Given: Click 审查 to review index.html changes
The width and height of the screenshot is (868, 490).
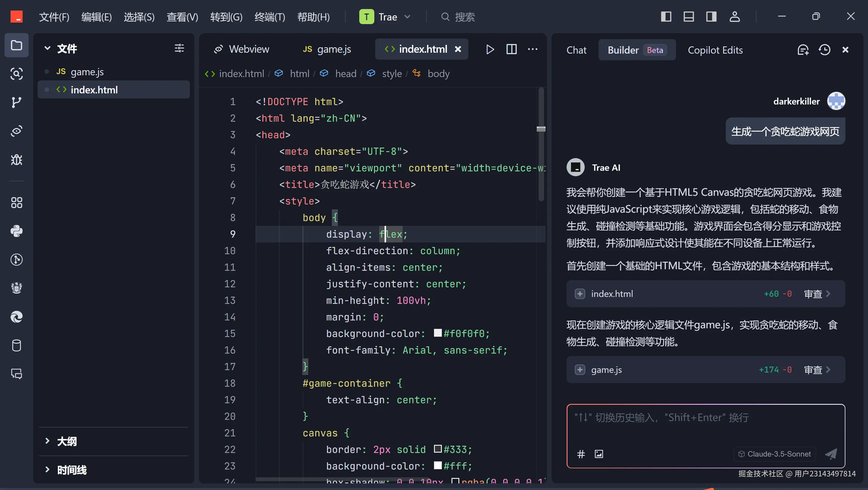Looking at the screenshot, I should coord(814,294).
